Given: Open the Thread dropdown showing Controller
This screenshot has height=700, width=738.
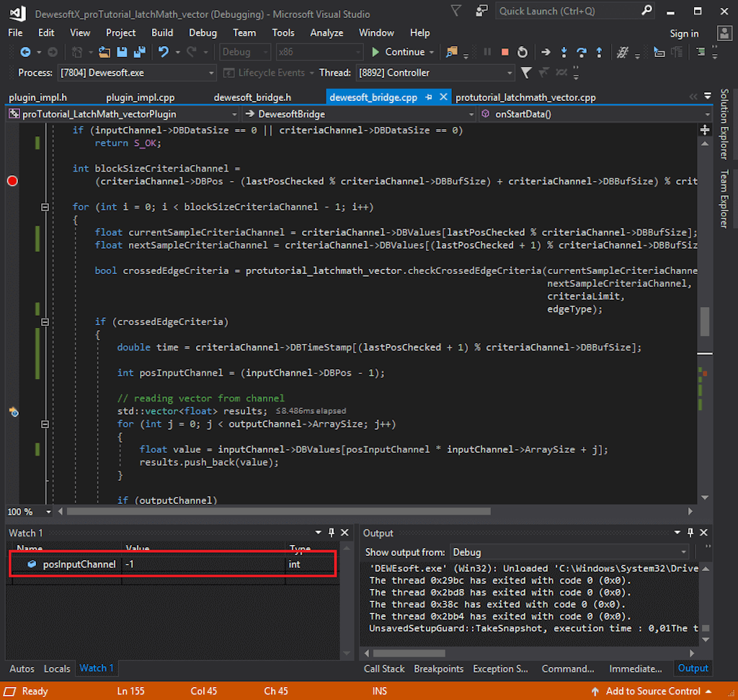Looking at the screenshot, I should [435, 73].
